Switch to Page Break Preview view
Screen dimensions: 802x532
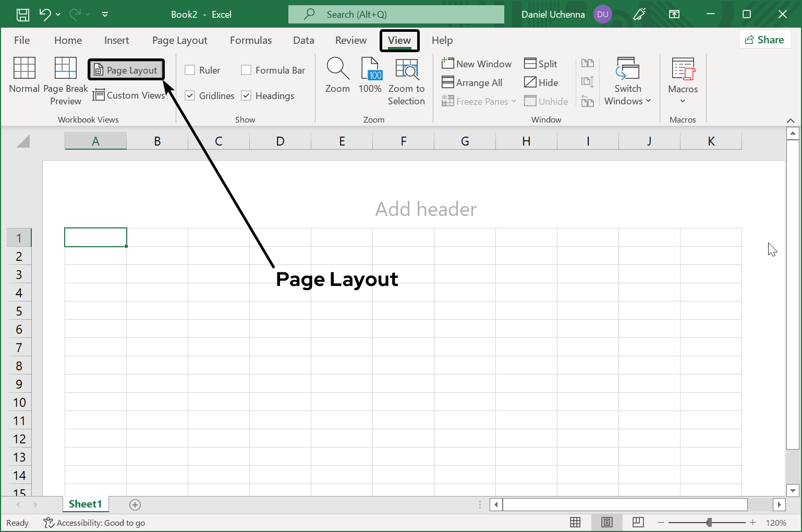65,81
